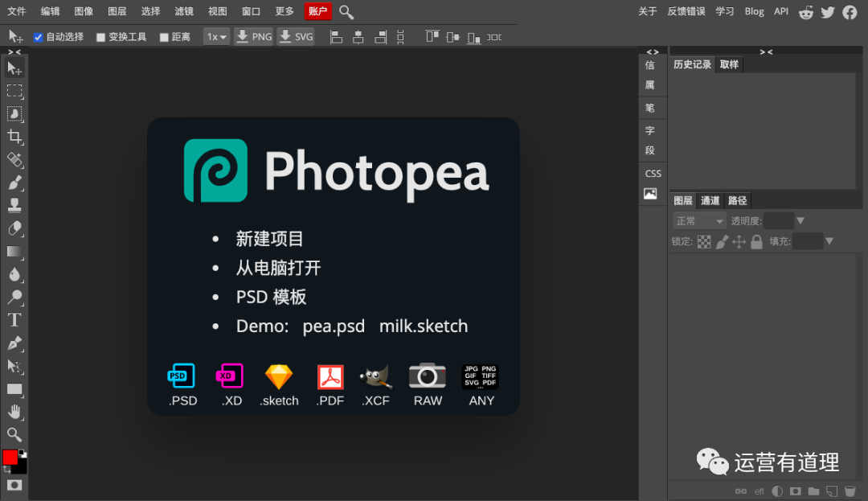The height and width of the screenshot is (501, 868).
Task: Select the Type tool
Action: (x=14, y=320)
